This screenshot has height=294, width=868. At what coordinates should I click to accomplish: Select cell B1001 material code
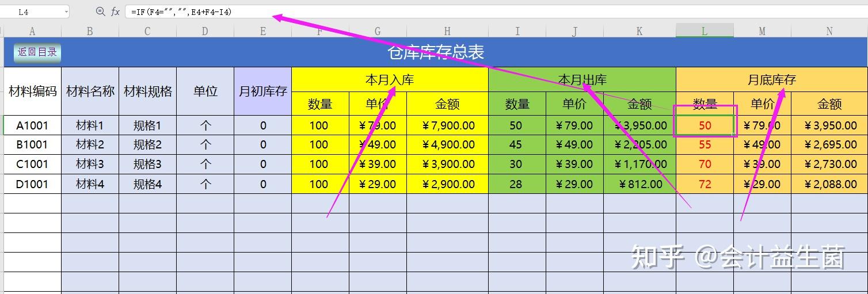(32, 144)
